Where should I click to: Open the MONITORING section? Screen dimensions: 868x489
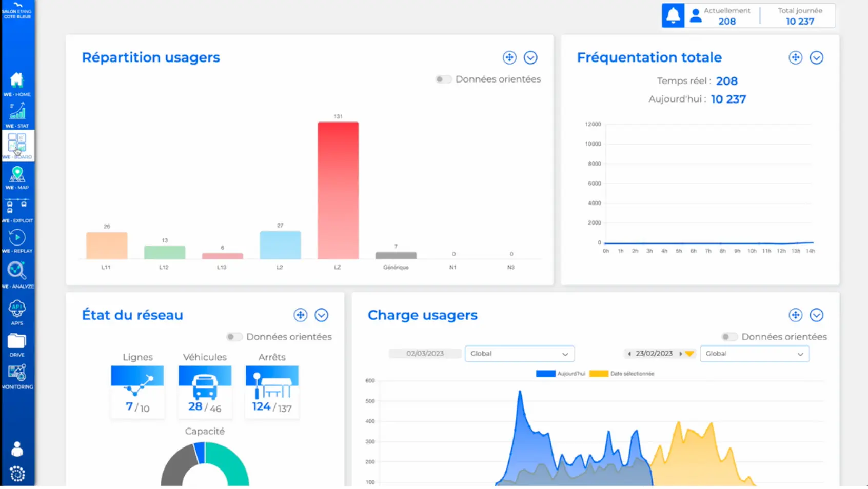(17, 377)
